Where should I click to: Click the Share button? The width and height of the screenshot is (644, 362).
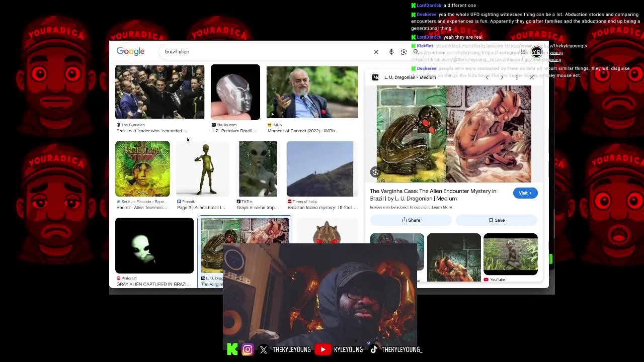pyautogui.click(x=411, y=220)
